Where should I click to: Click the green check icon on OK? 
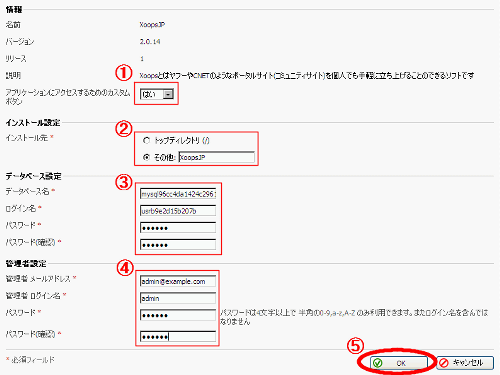[x=378, y=363]
